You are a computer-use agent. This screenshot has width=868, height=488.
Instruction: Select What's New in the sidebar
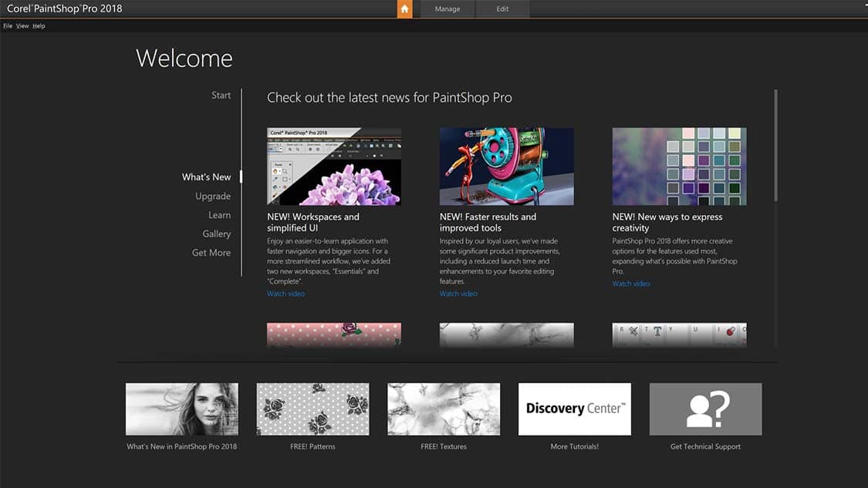207,177
